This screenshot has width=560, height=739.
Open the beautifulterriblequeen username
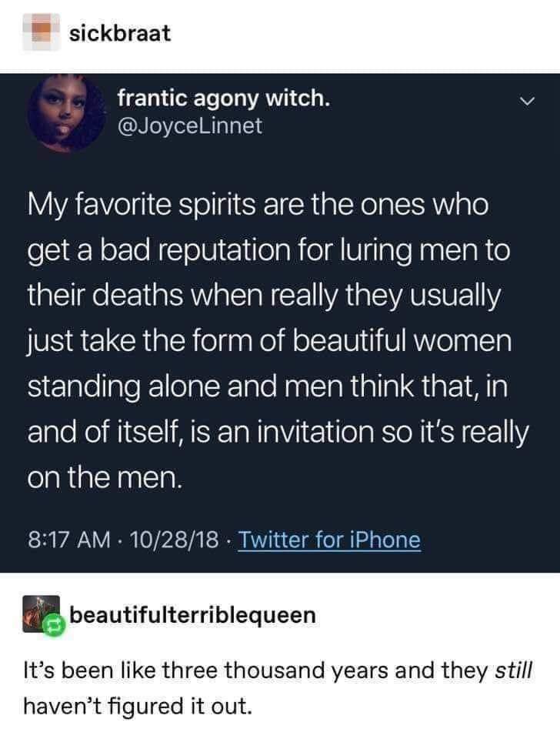pos(192,615)
